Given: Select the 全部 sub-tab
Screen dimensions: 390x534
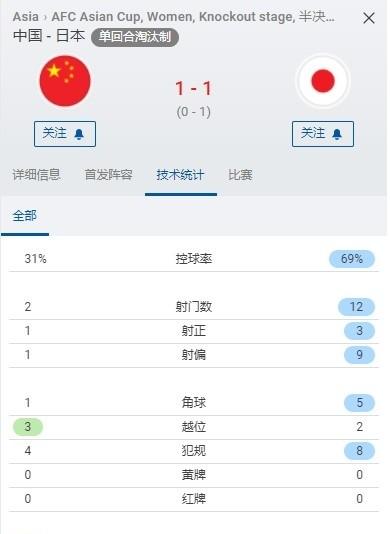Looking at the screenshot, I should tap(25, 216).
